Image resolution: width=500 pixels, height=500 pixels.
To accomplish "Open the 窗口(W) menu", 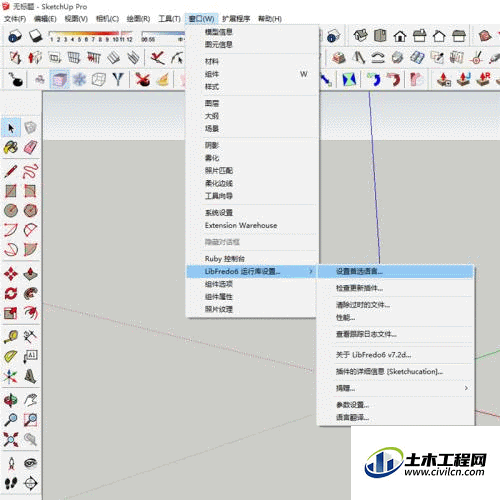I will coord(201,19).
